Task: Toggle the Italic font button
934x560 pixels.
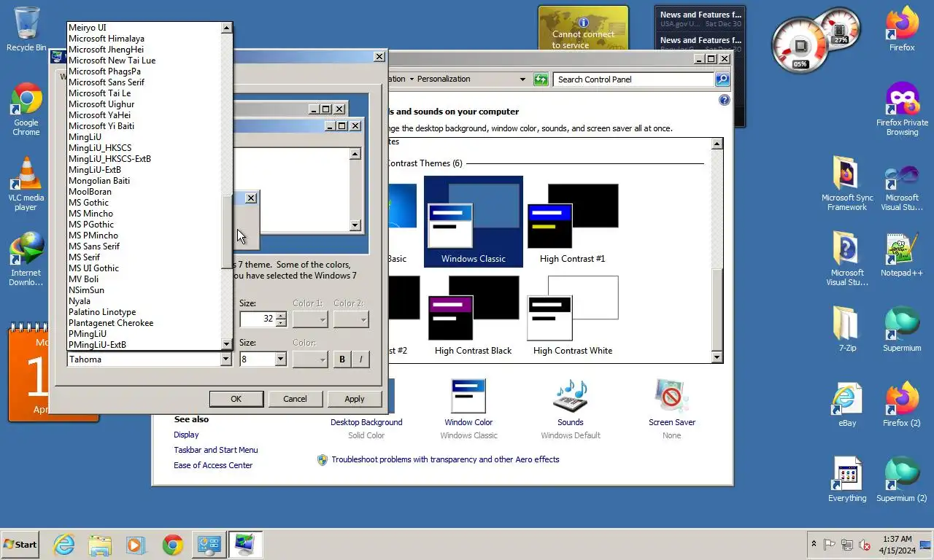Action: point(360,359)
